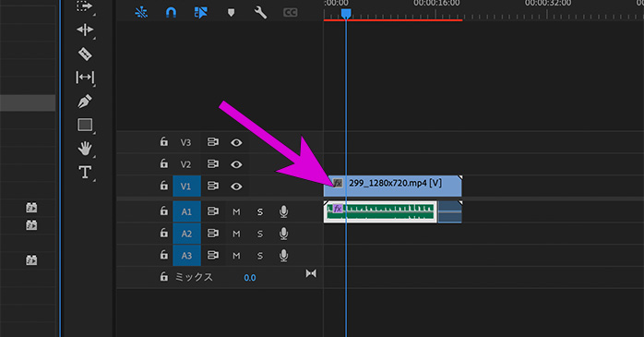Select the Ripple Edit tool
Image resolution: width=644 pixels, height=337 pixels.
click(85, 30)
